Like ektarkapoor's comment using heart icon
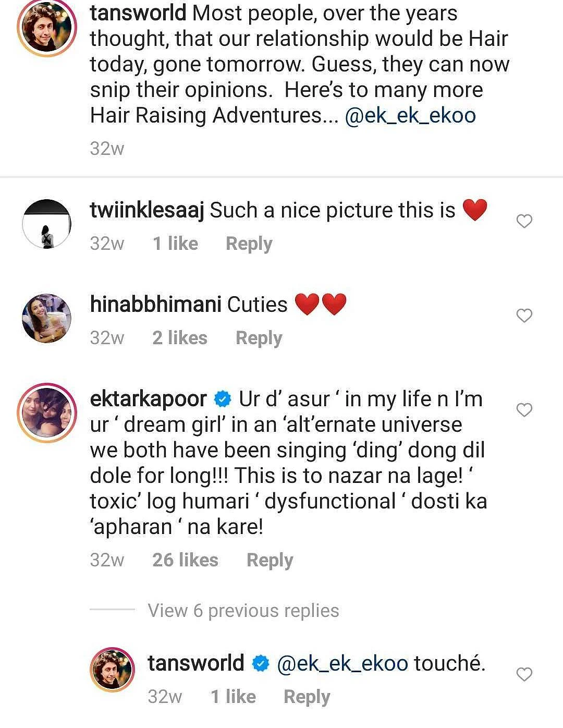 coord(524,410)
